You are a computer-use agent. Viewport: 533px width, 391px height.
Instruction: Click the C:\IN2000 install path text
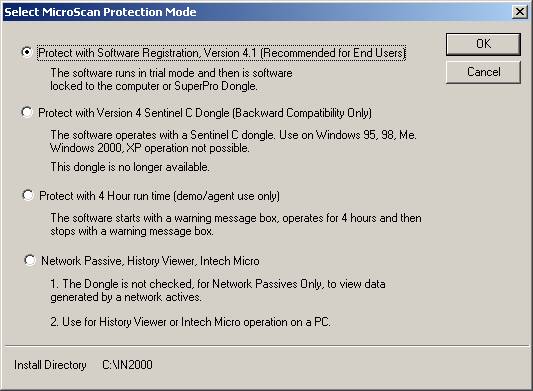[x=127, y=365]
